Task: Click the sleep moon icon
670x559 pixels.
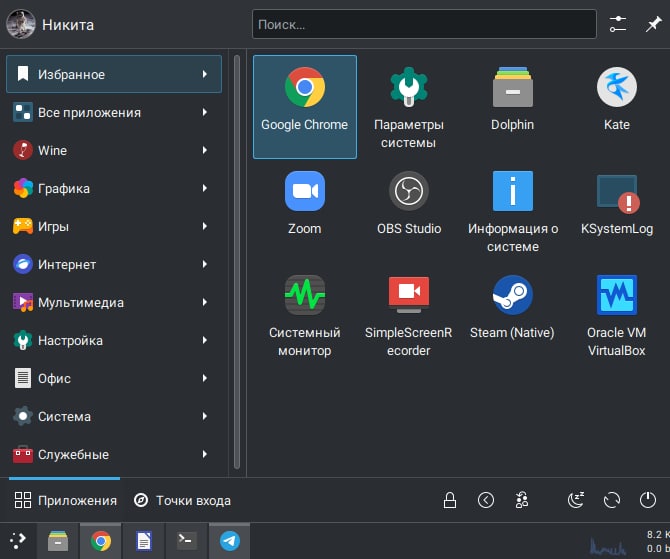Action: point(576,500)
